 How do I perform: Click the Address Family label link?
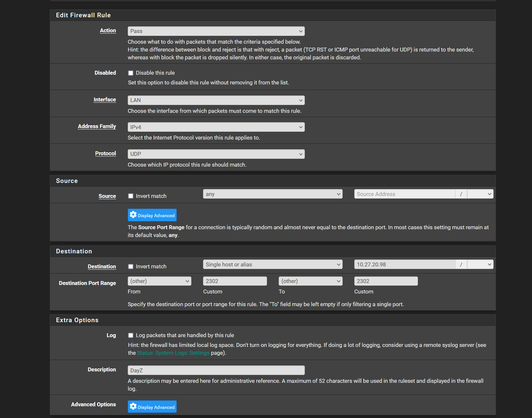click(x=97, y=126)
